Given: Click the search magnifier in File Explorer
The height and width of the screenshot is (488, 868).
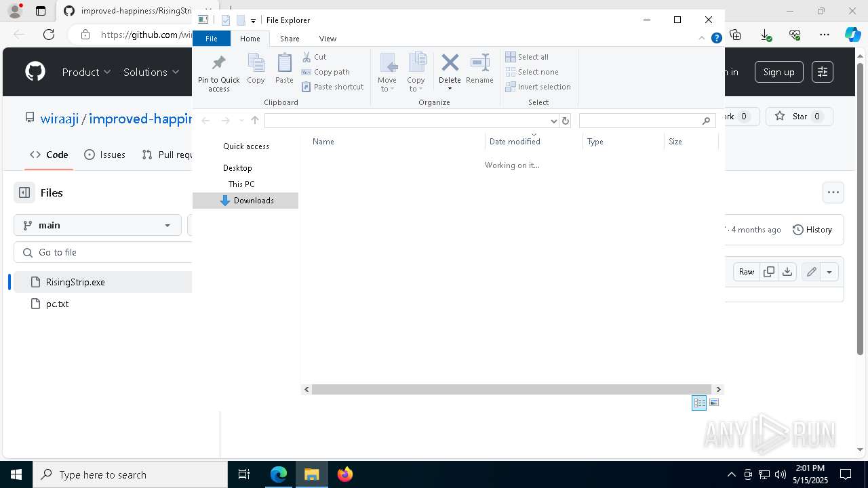Looking at the screenshot, I should [707, 121].
